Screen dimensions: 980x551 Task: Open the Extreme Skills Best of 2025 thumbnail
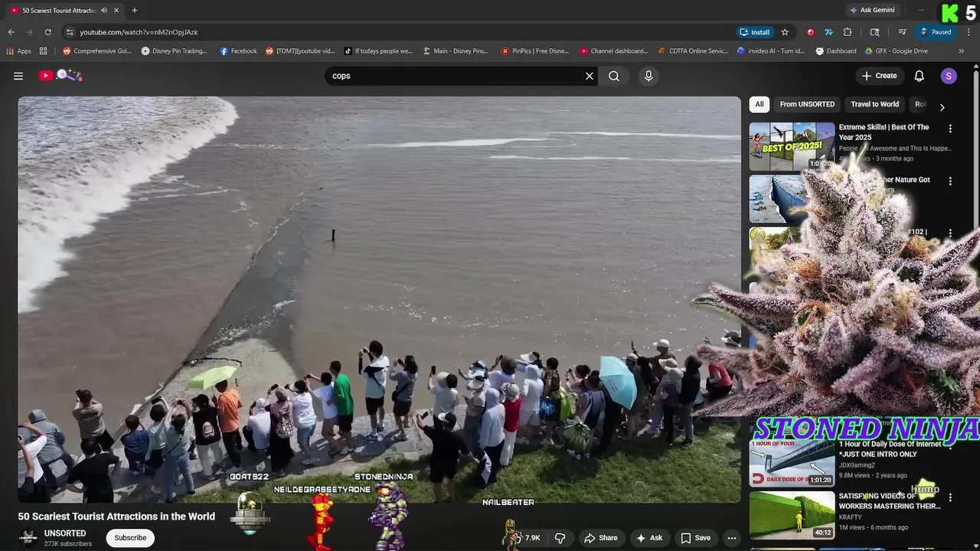[x=792, y=146]
